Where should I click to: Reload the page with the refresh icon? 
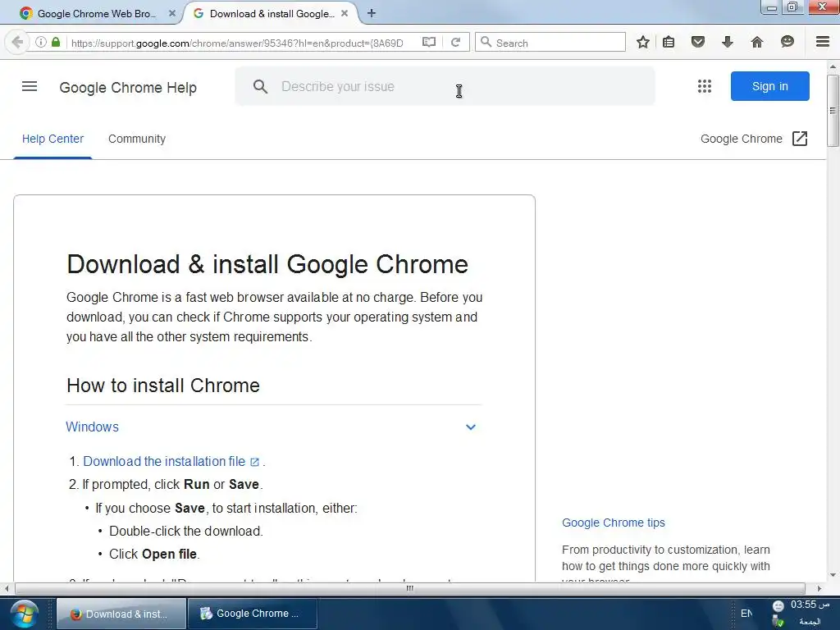[x=455, y=43]
